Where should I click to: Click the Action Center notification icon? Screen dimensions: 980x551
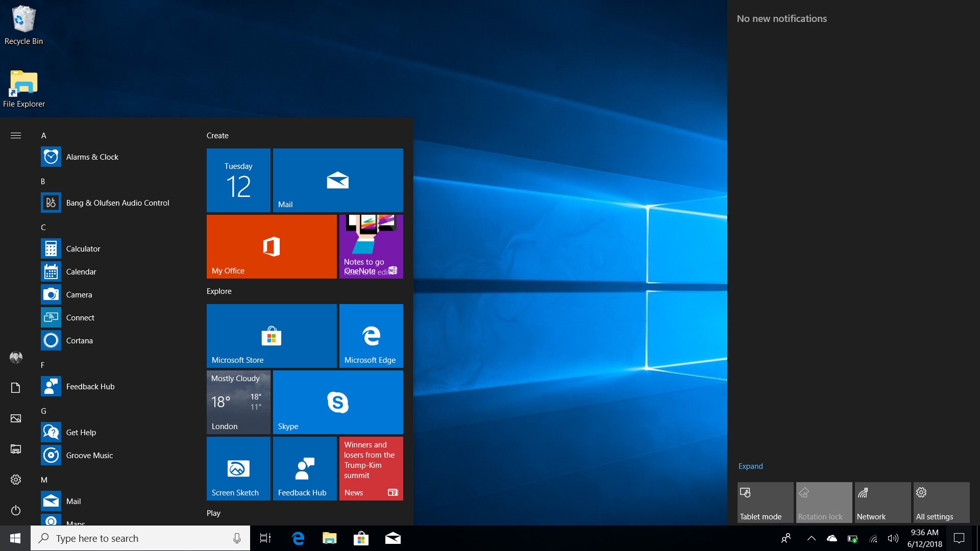coord(959,538)
